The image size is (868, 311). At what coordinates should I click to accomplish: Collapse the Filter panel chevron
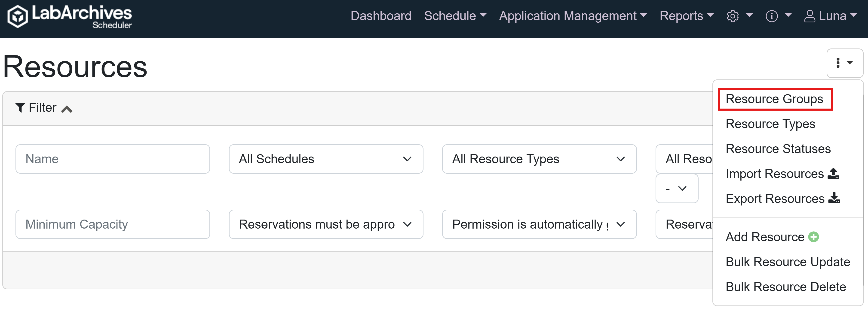(67, 109)
